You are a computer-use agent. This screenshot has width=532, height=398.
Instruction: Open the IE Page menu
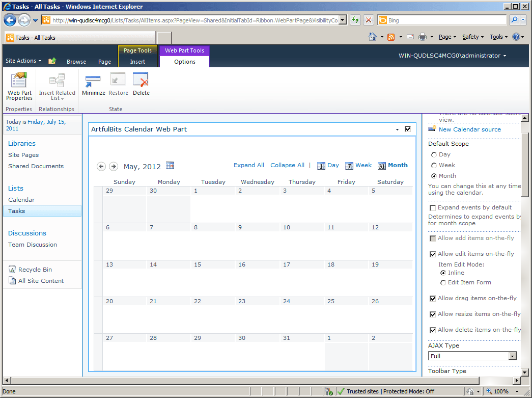[x=447, y=37]
